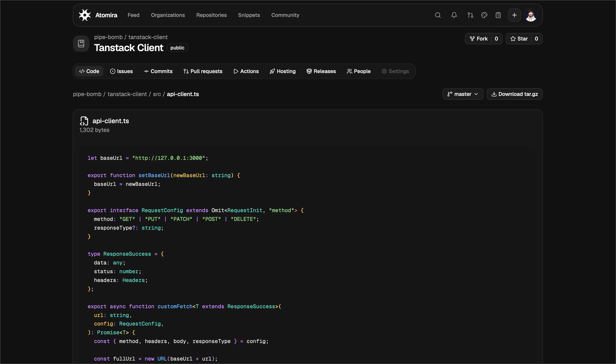
Task: Click the const fullUrl line
Action: 156,359
